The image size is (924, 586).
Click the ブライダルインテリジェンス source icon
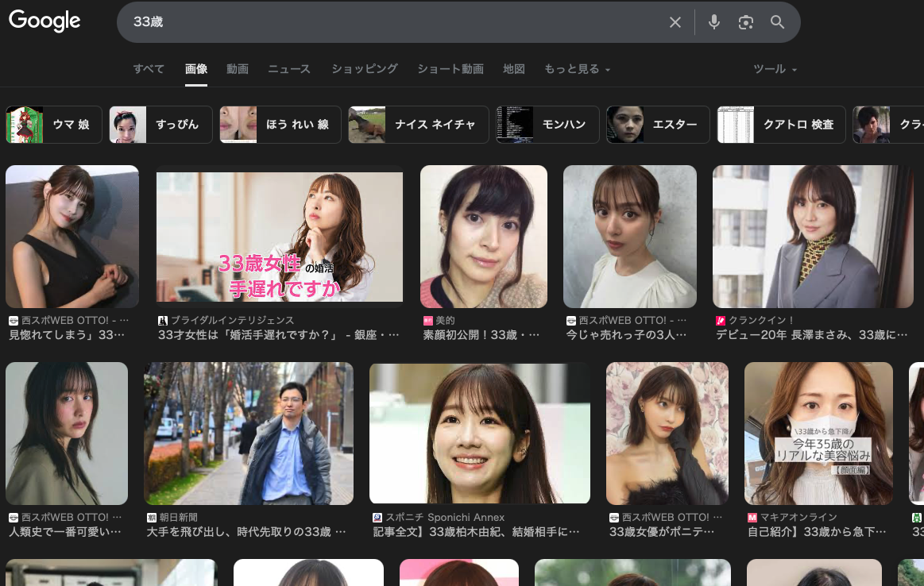pyautogui.click(x=163, y=320)
